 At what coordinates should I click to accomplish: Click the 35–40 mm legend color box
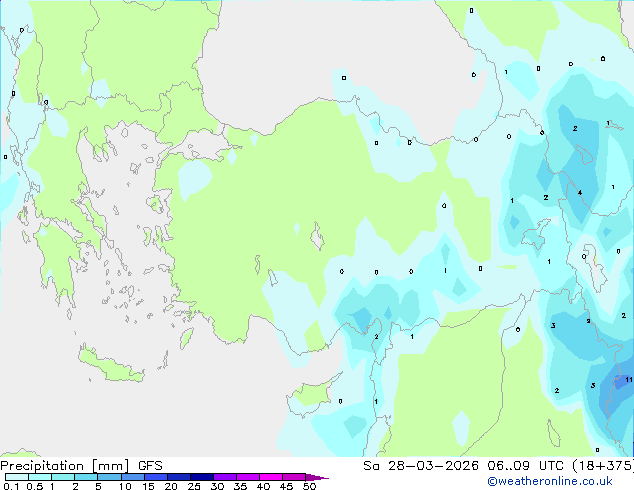point(248,477)
